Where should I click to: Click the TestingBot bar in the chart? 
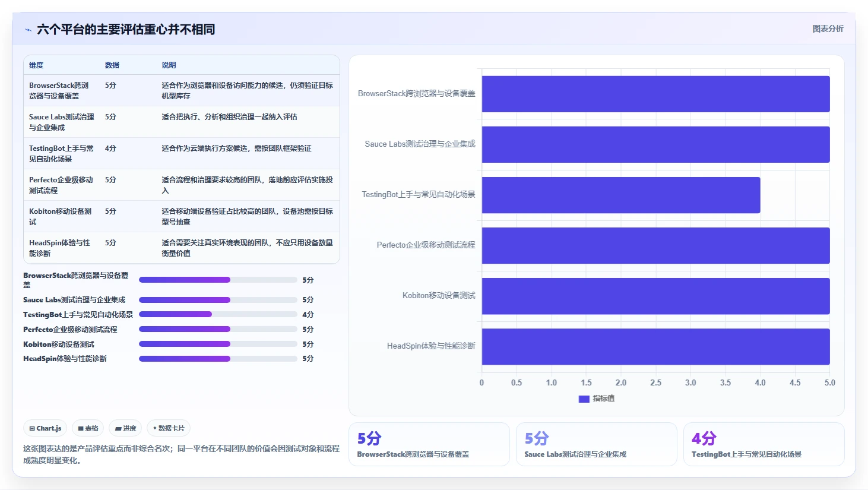tap(621, 195)
